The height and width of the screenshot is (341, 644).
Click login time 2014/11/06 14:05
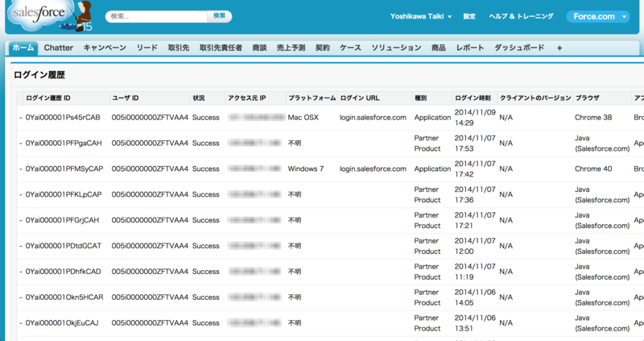point(475,297)
